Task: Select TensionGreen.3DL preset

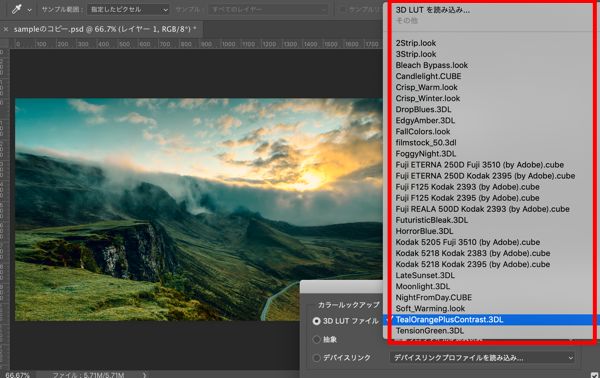Action: 429,331
